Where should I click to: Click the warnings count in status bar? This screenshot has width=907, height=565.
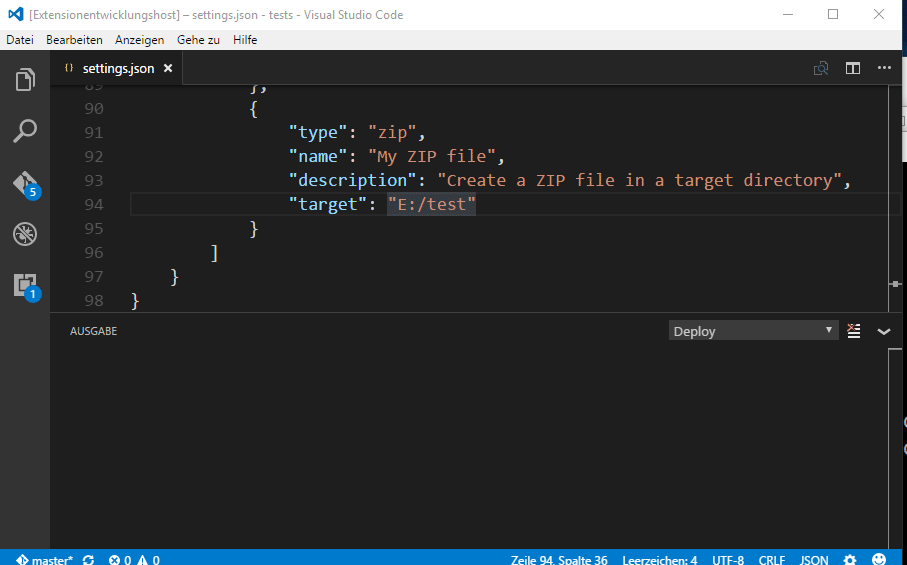pyautogui.click(x=148, y=559)
